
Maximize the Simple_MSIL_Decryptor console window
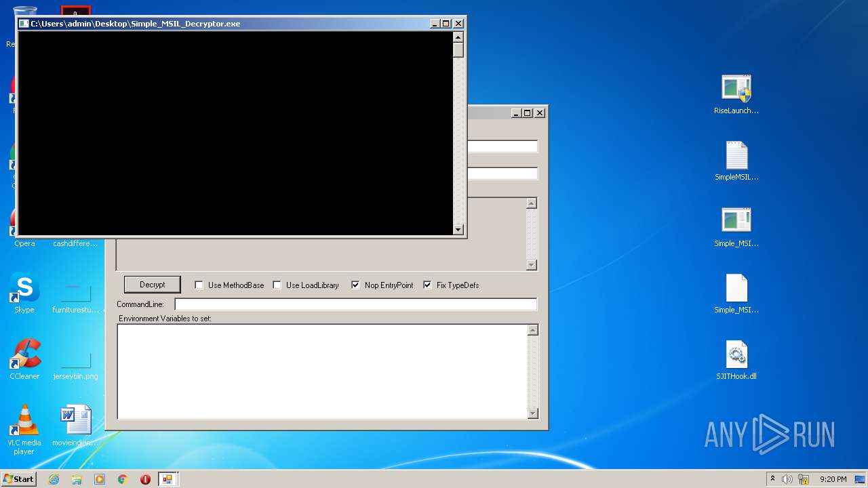(446, 24)
